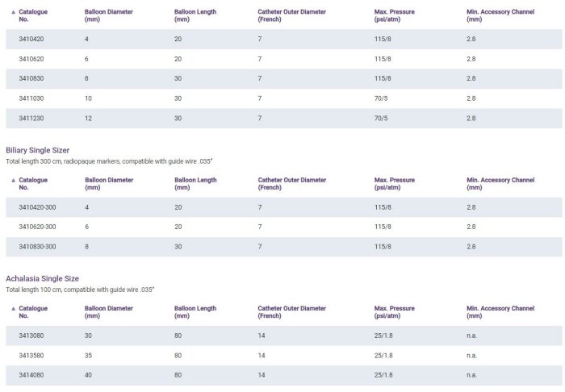Select catalogue number 3410420-300
Screen dimensions: 565x392
click(x=37, y=207)
